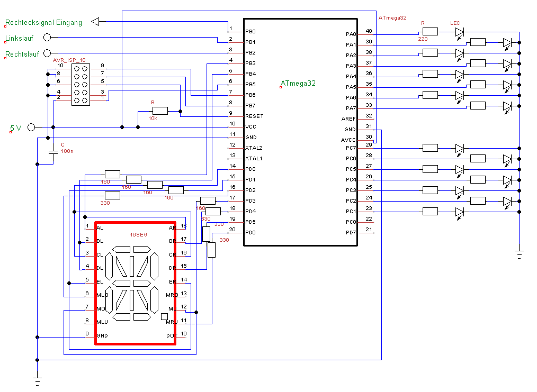Click the XTAL1 pin label

coord(253,159)
